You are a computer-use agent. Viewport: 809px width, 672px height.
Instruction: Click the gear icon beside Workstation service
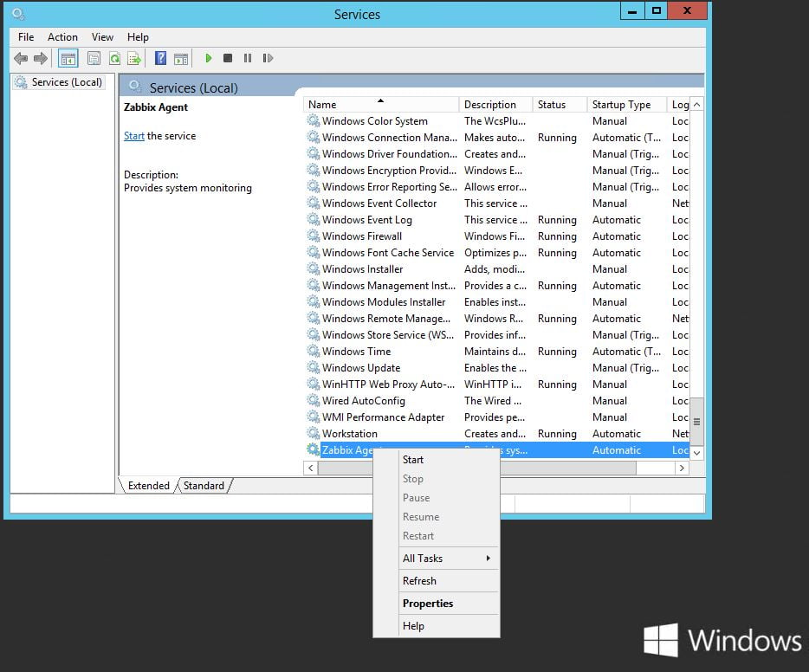point(314,433)
